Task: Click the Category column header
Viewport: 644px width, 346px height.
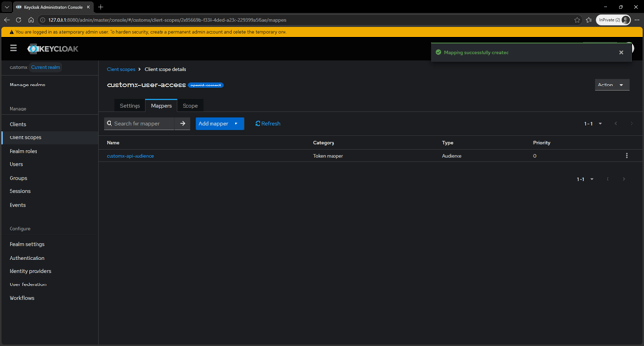Action: click(x=324, y=143)
